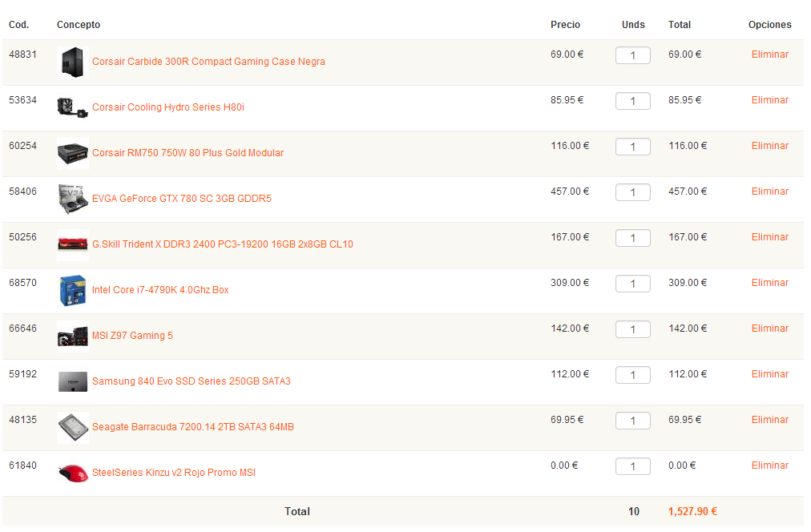Click the Samsung 840 Evo SSD thumbnail
The height and width of the screenshot is (532, 811).
(x=73, y=381)
